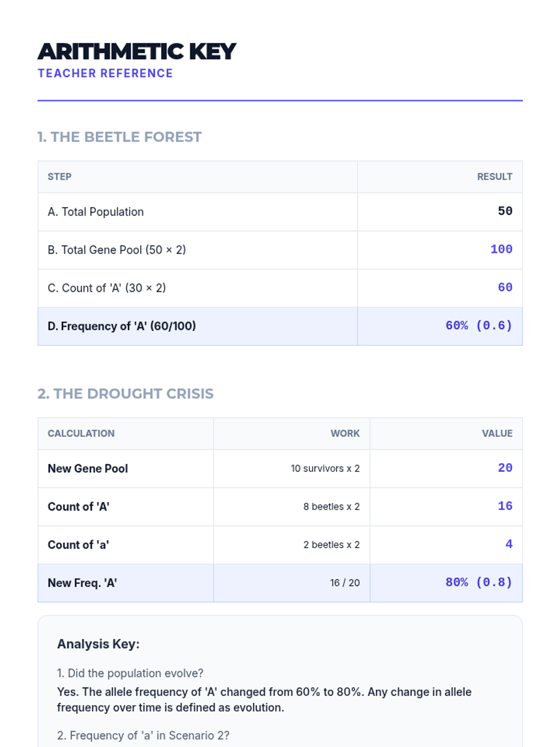Image resolution: width=560 pixels, height=747 pixels.
Task: Click the 'Did the population evolve?' question
Action: point(130,673)
